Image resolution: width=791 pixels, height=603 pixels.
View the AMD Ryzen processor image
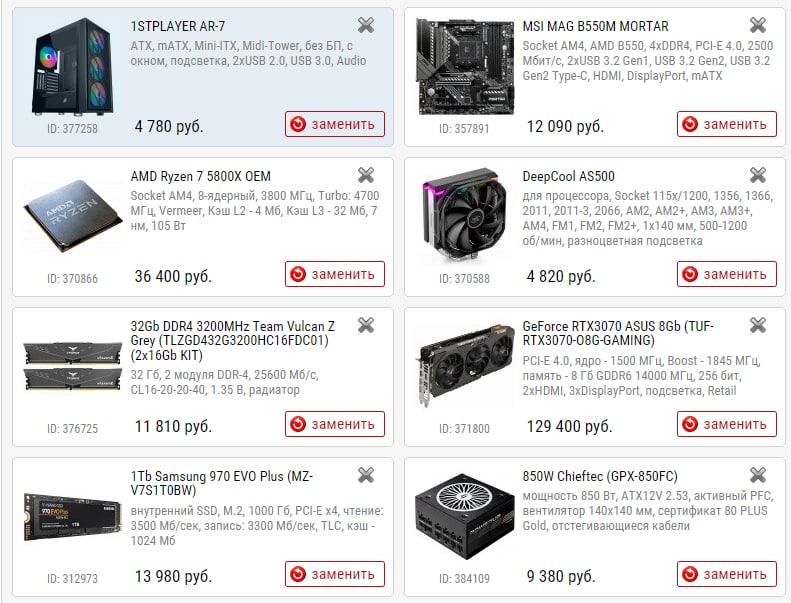73,215
